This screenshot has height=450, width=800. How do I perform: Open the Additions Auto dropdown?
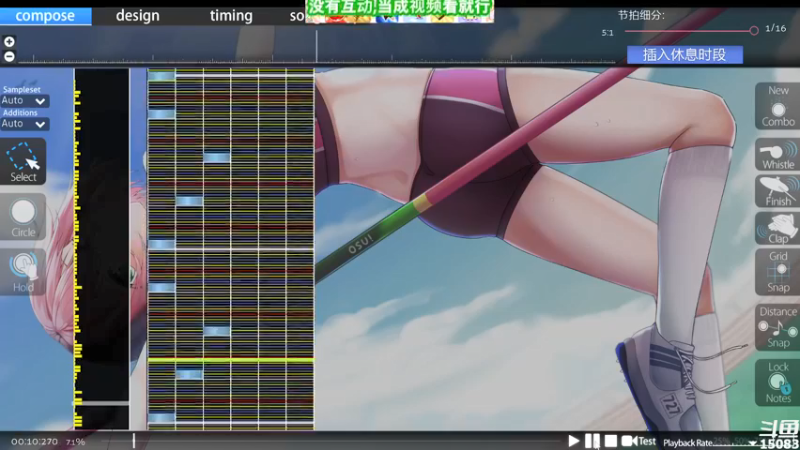point(24,123)
